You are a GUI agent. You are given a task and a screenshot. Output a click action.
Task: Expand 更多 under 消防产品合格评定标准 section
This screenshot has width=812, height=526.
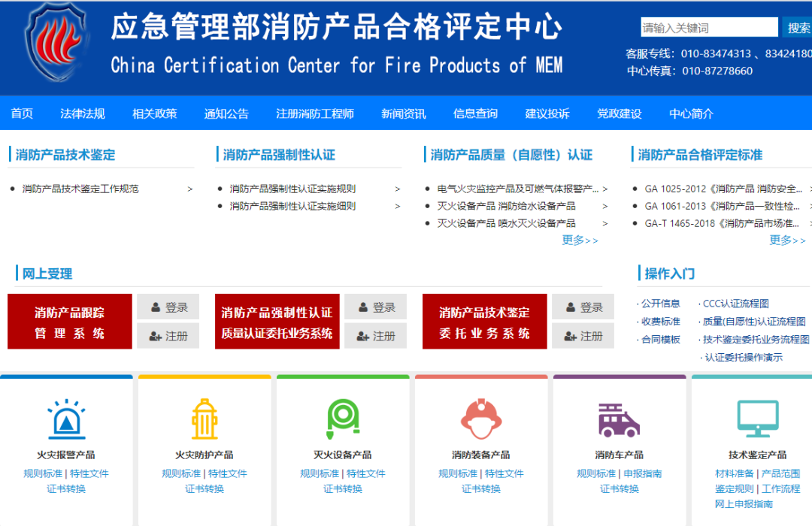[787, 240]
